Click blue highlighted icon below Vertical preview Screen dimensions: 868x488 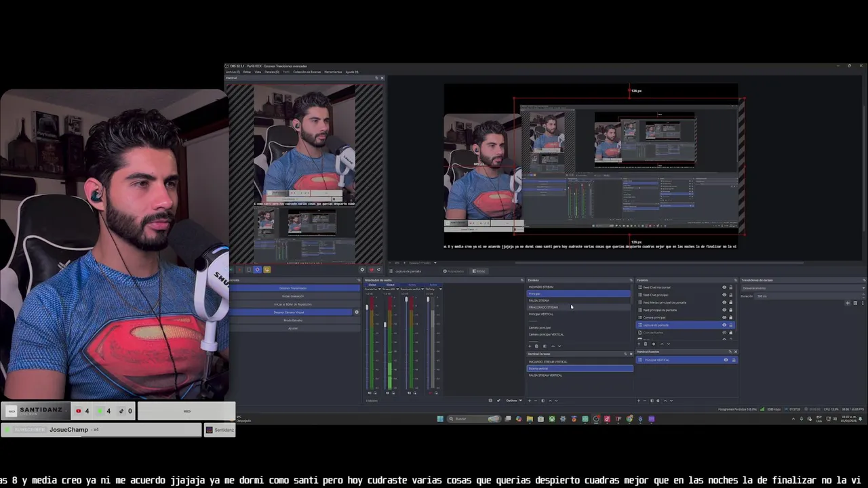click(257, 270)
